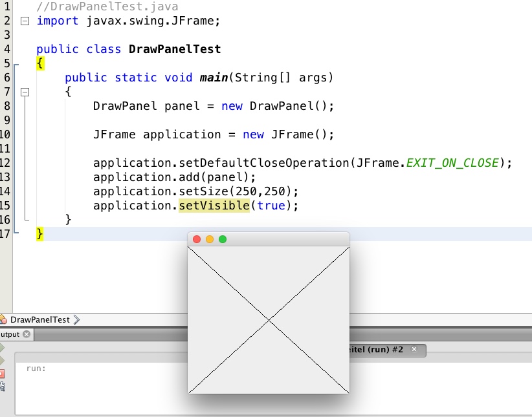Click the second rerun icon with settings overlay
Viewport: 532px width, 417px height.
(x=3, y=359)
